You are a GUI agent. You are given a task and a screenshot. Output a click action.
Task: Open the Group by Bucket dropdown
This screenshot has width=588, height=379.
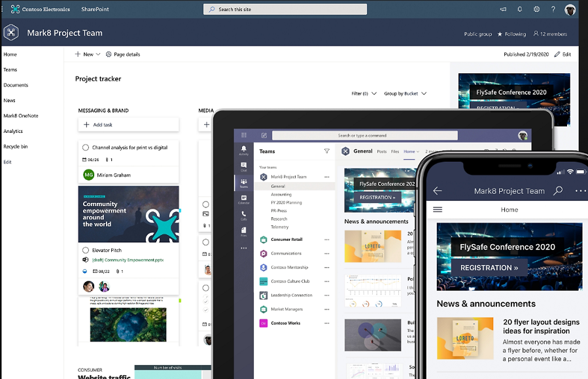405,94
